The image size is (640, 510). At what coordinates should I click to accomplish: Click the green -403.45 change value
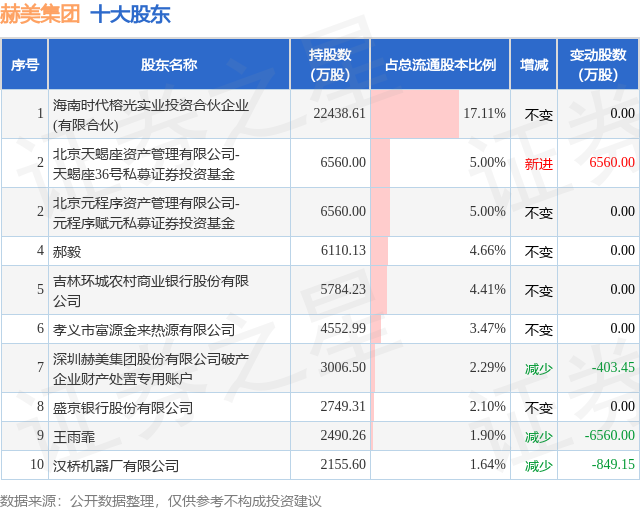pyautogui.click(x=613, y=367)
